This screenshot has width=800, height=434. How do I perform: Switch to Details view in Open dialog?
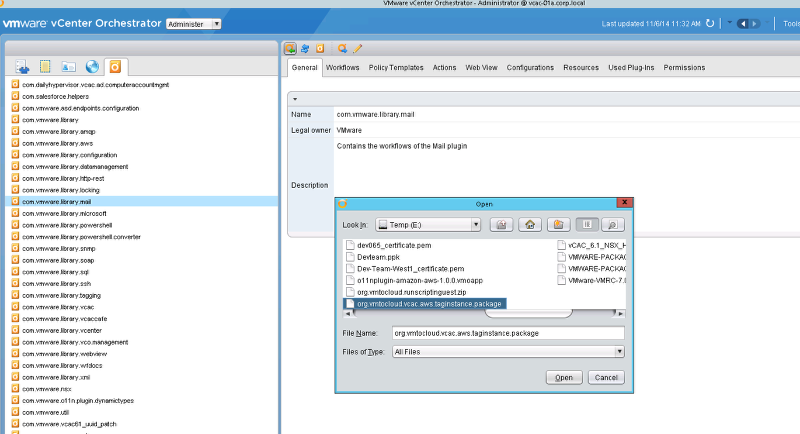click(613, 225)
